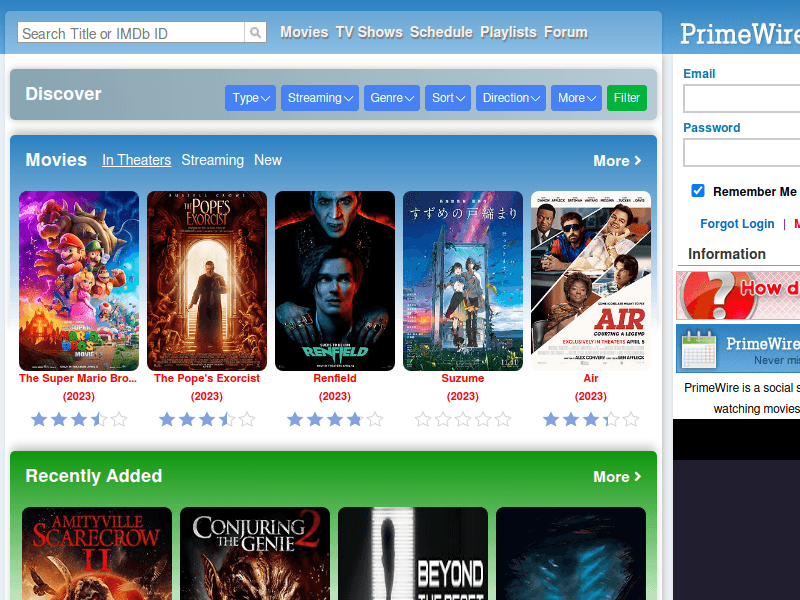Switch to the In Theaters tab

[136, 160]
